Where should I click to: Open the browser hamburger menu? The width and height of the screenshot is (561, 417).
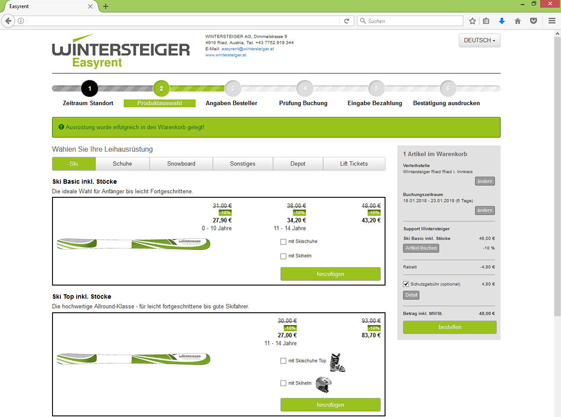552,21
